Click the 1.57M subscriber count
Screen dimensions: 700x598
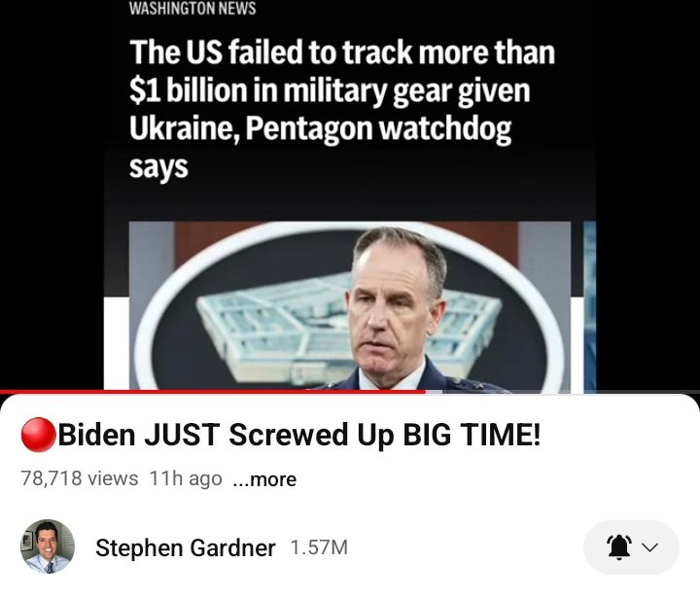319,547
